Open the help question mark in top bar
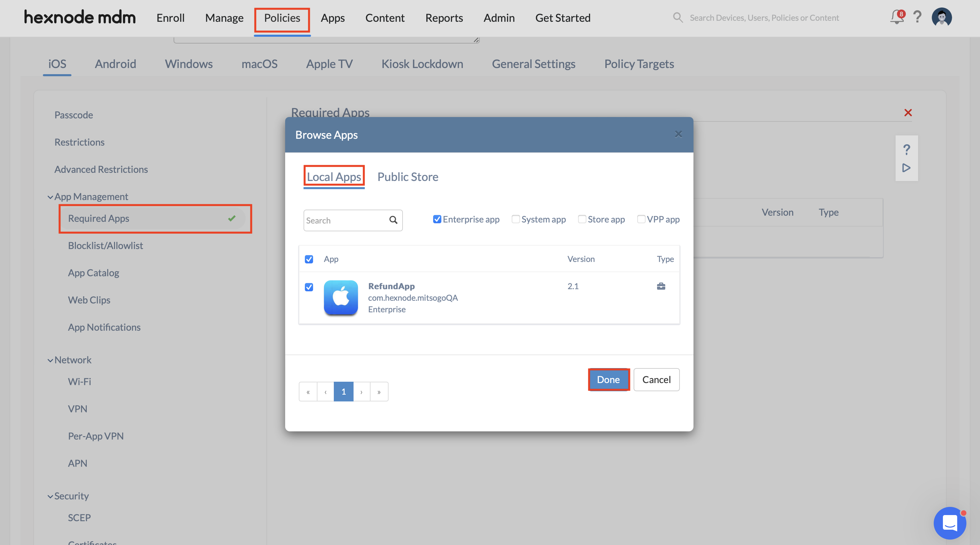The image size is (980, 545). click(x=917, y=17)
